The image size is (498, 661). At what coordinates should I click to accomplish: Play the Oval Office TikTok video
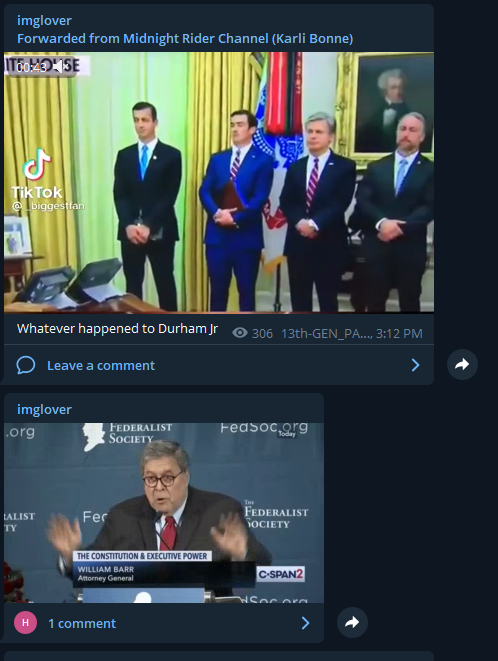219,183
